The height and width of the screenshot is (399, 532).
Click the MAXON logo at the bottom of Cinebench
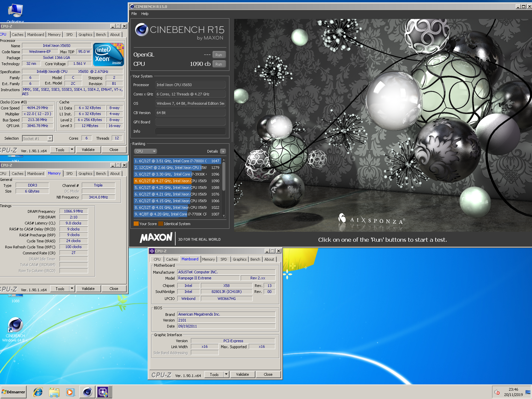click(x=156, y=238)
